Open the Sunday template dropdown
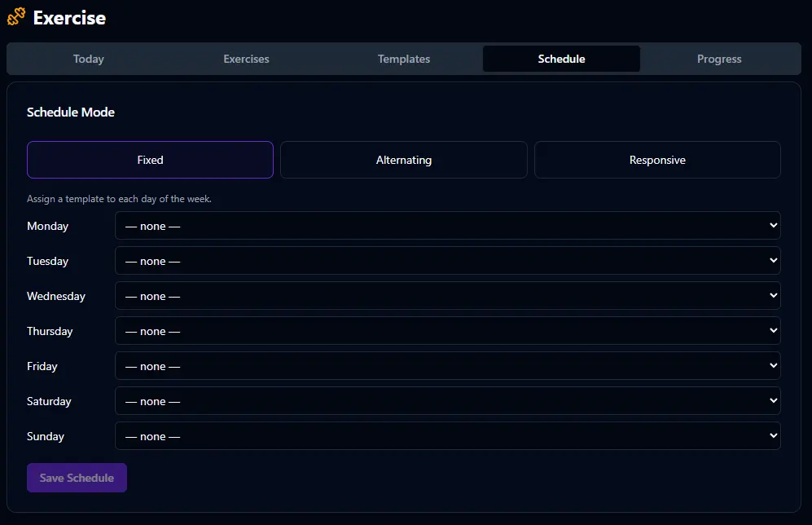 click(x=447, y=436)
